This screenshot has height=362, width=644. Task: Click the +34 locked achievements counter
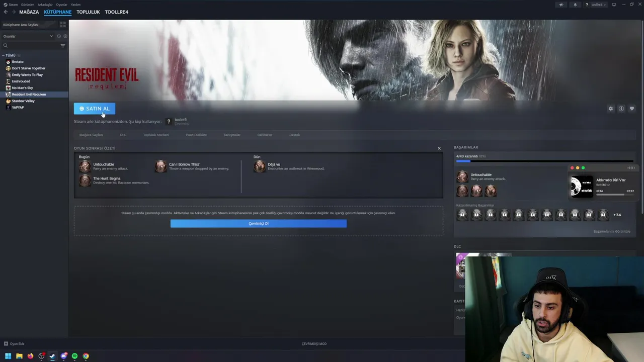[x=617, y=215]
